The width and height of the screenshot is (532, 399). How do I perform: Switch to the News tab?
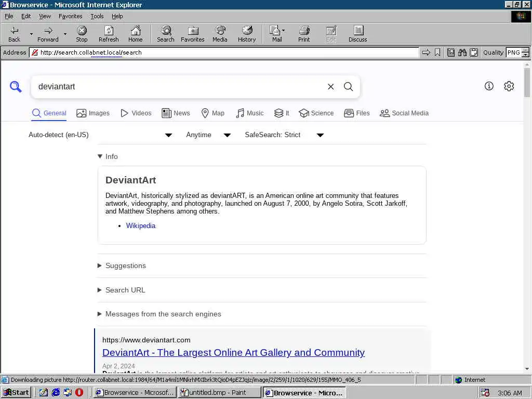(176, 113)
